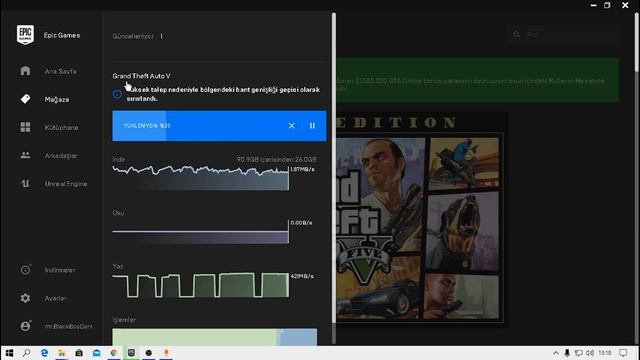
Task: Click the bandwidth limited warning message
Action: click(x=223, y=94)
